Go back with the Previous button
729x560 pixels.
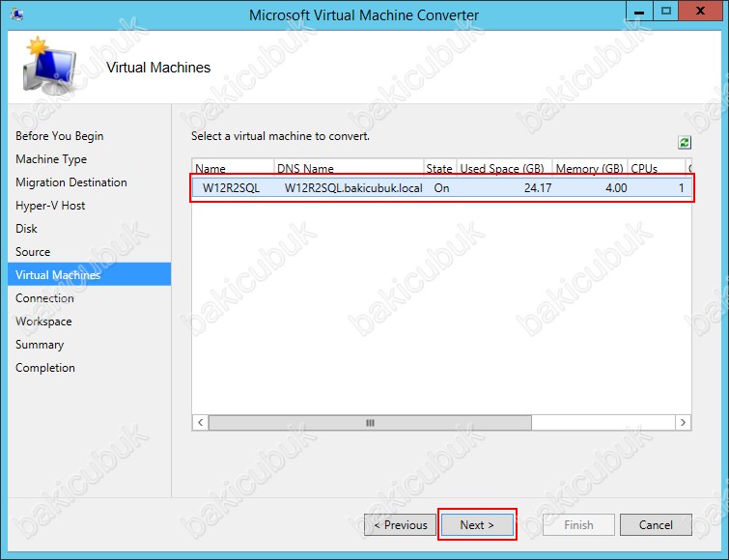(401, 524)
